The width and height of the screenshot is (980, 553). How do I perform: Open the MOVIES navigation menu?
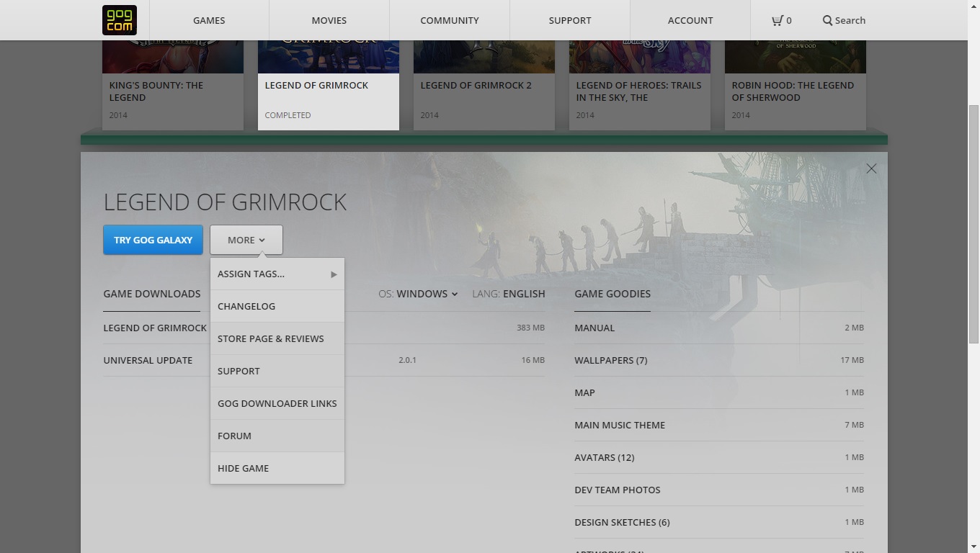click(x=329, y=20)
